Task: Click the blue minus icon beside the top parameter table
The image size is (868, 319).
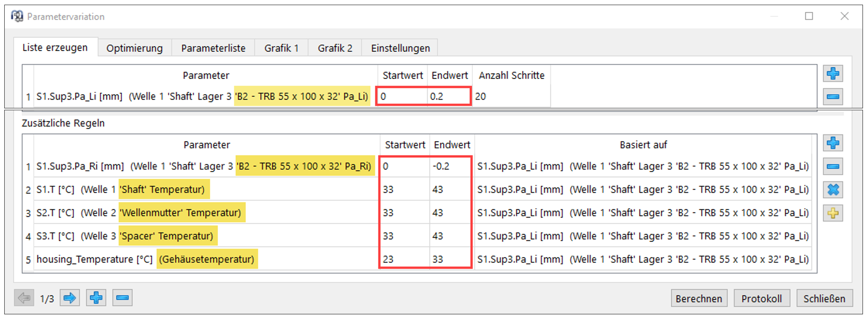Action: (833, 97)
